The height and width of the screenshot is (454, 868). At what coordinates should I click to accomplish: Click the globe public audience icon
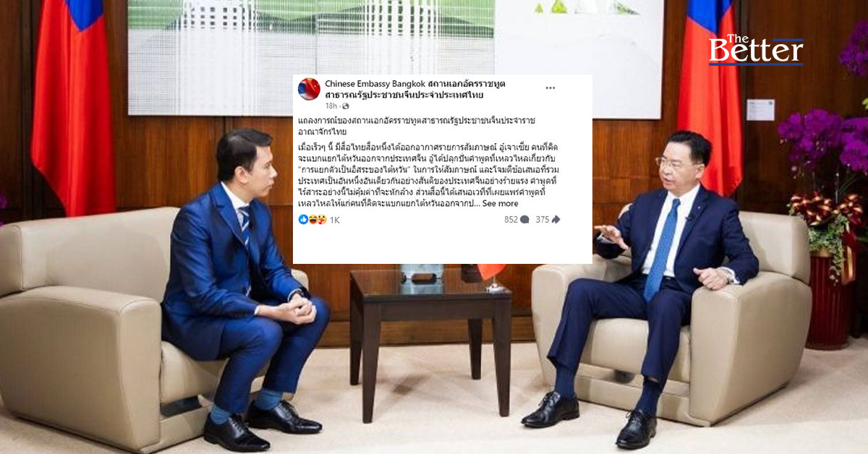point(346,106)
